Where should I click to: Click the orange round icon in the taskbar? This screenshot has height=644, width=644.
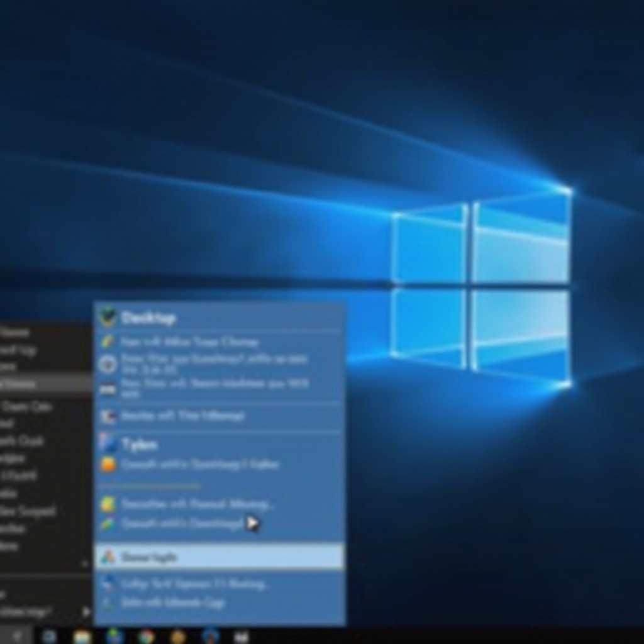(x=178, y=636)
